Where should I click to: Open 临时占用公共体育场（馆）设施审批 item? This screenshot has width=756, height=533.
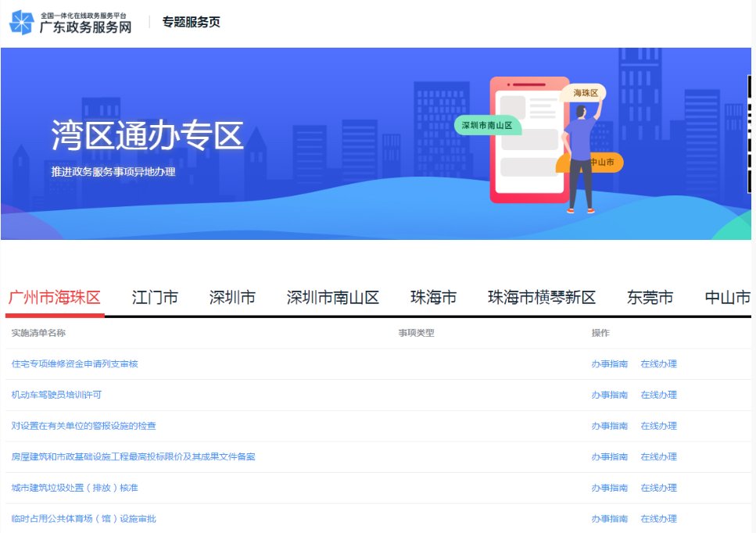[84, 519]
